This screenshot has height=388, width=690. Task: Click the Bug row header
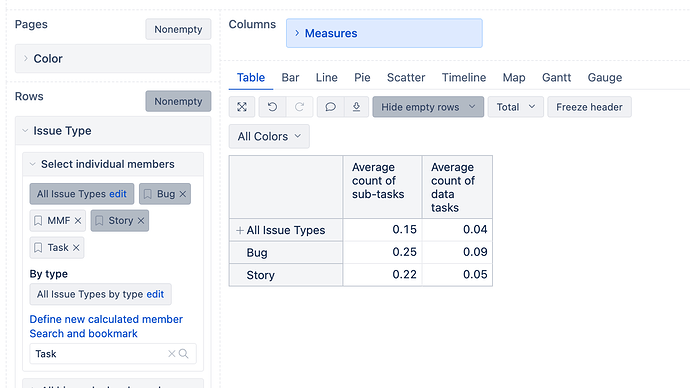point(286,253)
